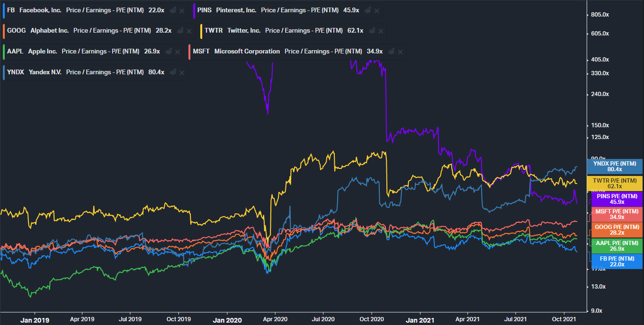644x325 pixels.
Task: Click the 'Apr 2019' date axis label
Action: [x=82, y=319]
